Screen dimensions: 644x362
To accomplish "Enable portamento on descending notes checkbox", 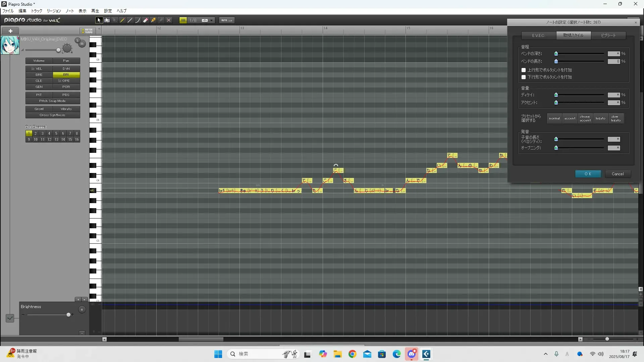I will coord(524,77).
